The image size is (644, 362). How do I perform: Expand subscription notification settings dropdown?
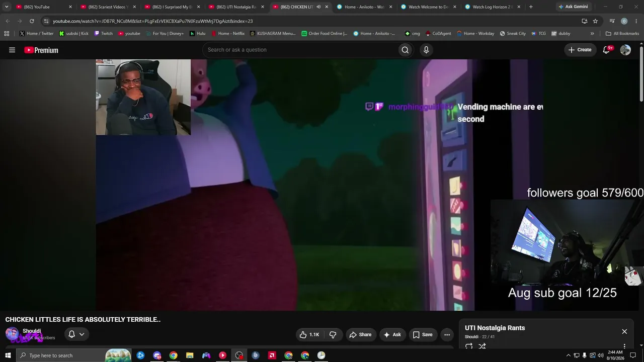[76, 334]
